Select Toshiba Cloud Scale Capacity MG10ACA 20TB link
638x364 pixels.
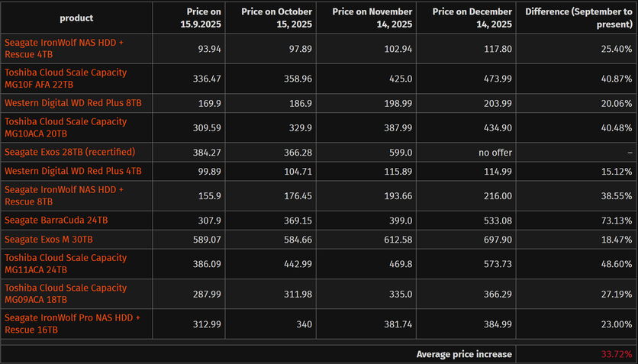66,127
